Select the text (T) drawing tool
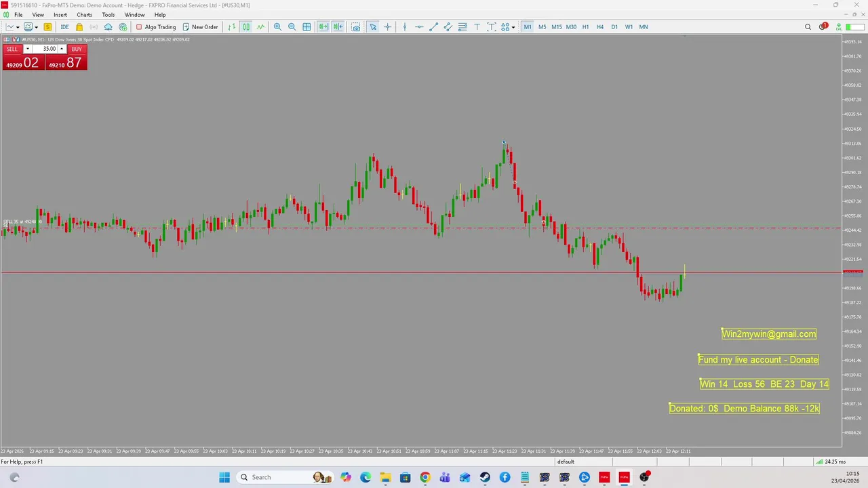The width and height of the screenshot is (868, 488). [477, 27]
